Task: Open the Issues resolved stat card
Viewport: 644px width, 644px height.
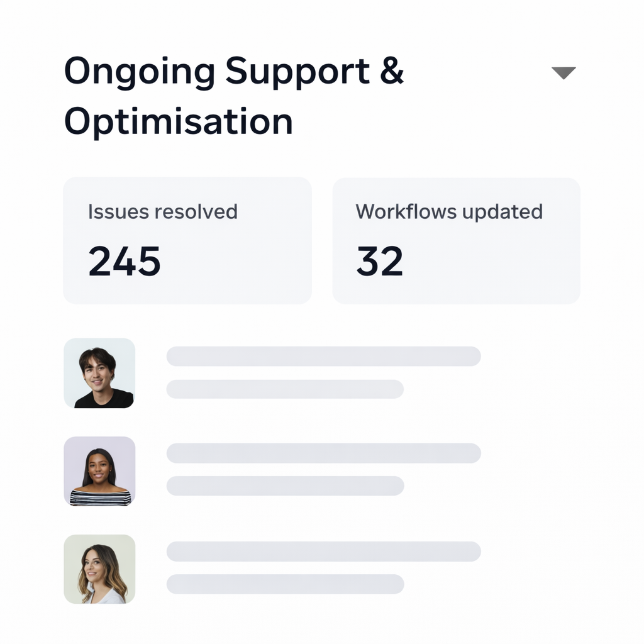Action: [187, 241]
